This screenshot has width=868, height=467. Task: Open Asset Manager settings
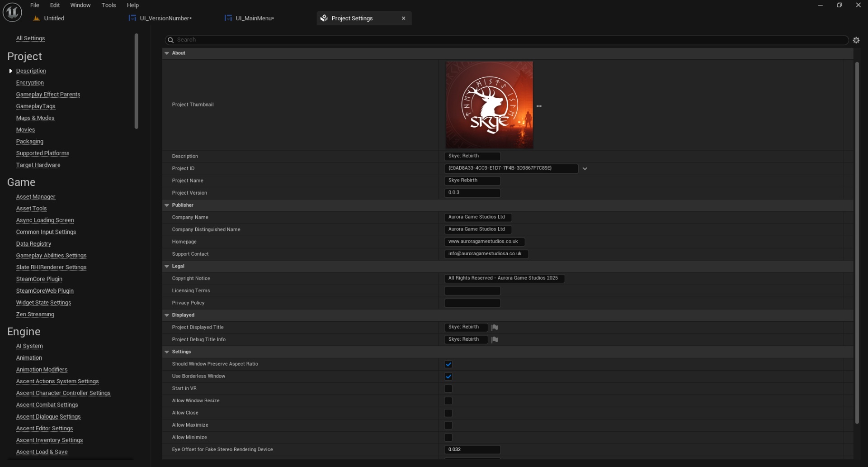36,197
